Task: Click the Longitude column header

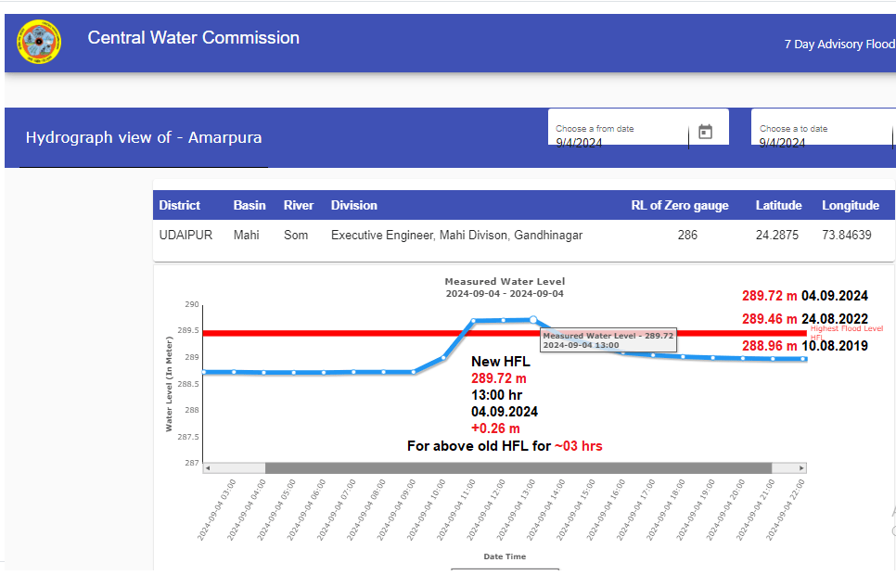Action: [x=850, y=205]
